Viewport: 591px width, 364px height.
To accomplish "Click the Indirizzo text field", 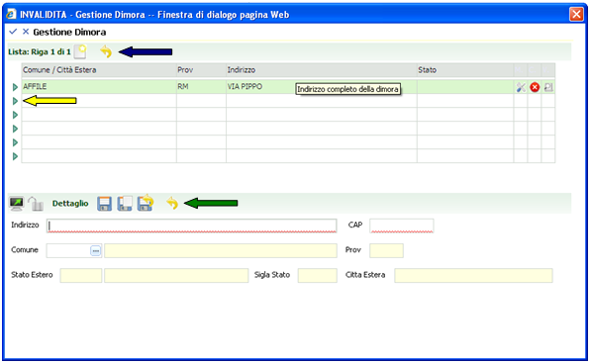I will pos(191,226).
